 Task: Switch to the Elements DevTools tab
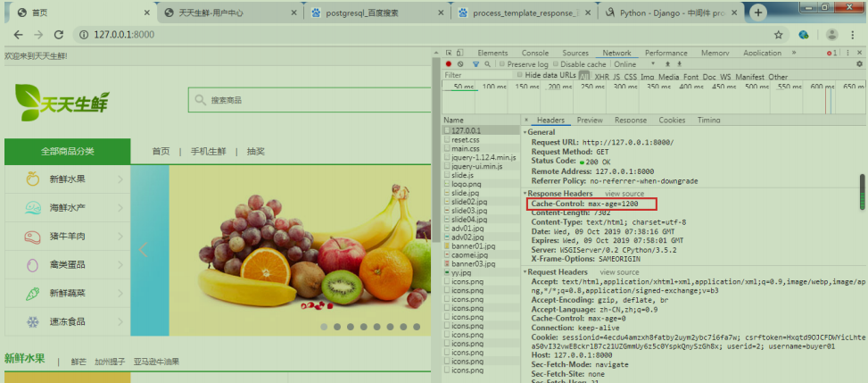[492, 53]
